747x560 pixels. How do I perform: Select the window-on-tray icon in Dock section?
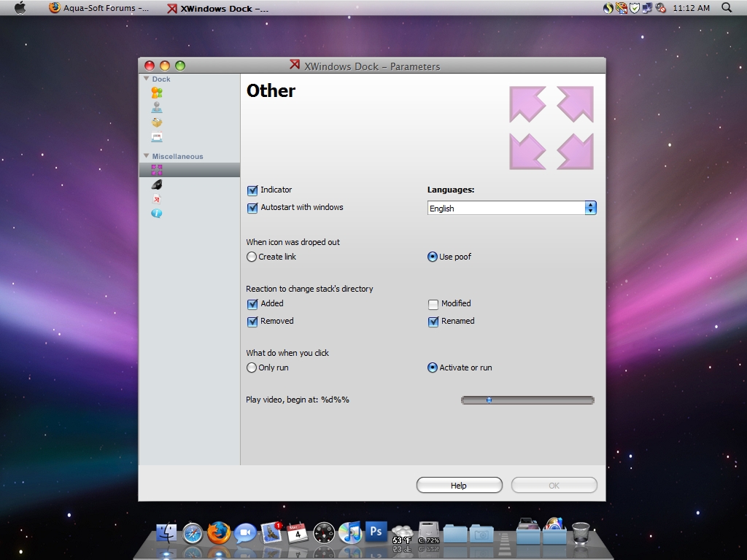(157, 137)
